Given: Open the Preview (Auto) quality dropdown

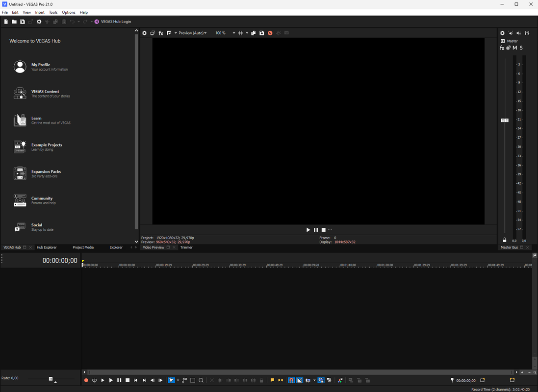Looking at the screenshot, I should click(192, 33).
